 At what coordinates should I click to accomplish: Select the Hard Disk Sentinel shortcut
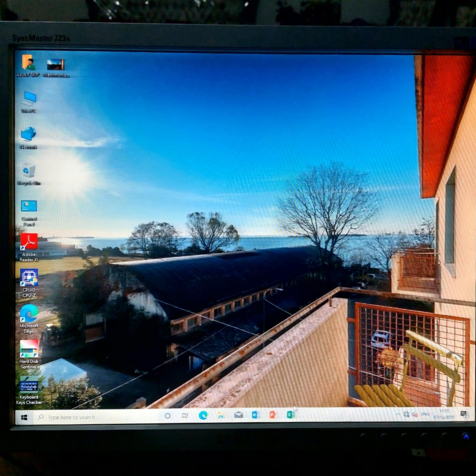[29, 355]
